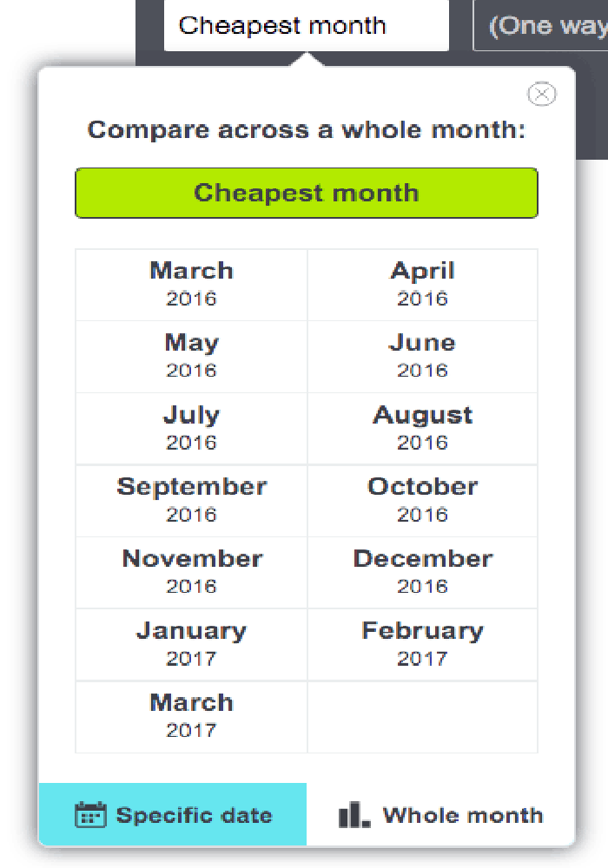The height and width of the screenshot is (868, 608).
Task: Switch to the Specific date tab
Action: 173,814
